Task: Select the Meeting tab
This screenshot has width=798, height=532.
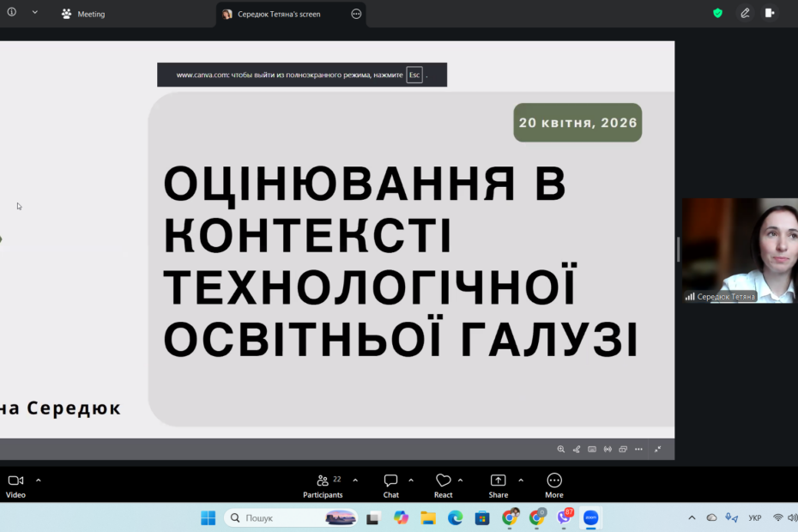Action: (x=83, y=14)
